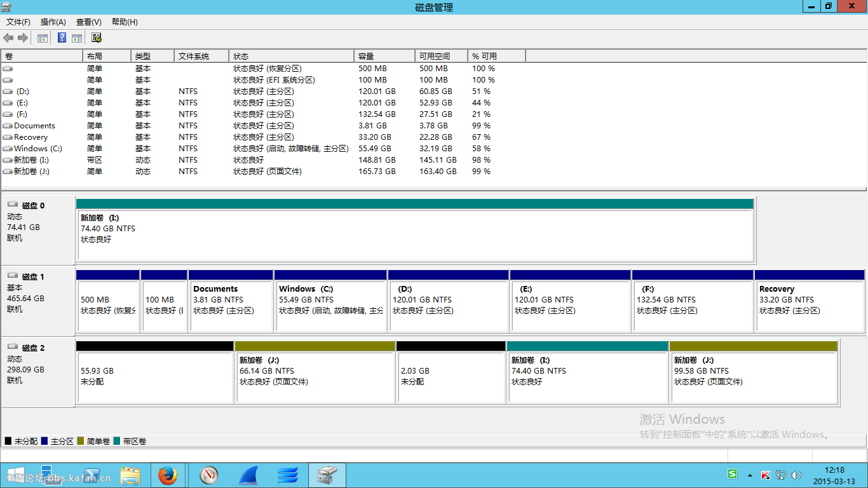Sort by the 布局 column header
Image resolution: width=868 pixels, height=488 pixels.
tap(107, 57)
